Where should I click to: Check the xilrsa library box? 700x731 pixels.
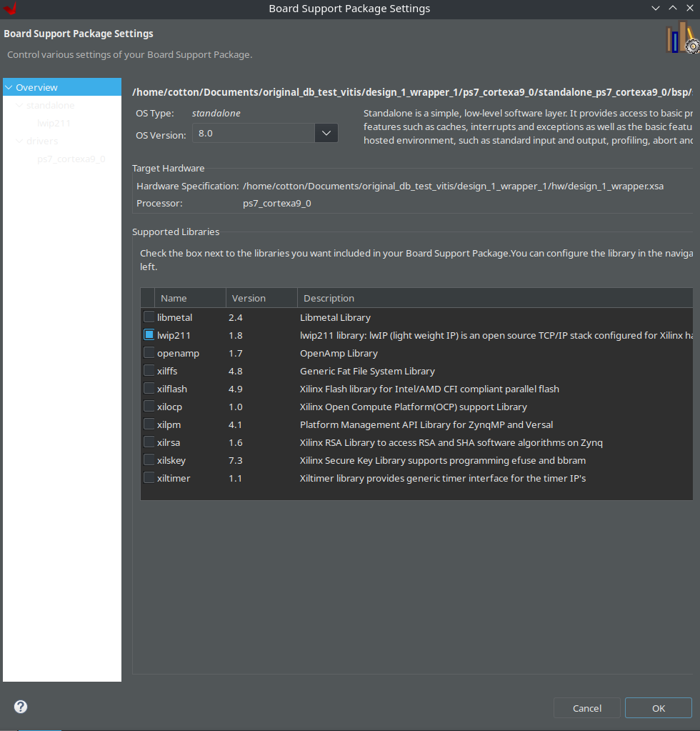click(149, 442)
